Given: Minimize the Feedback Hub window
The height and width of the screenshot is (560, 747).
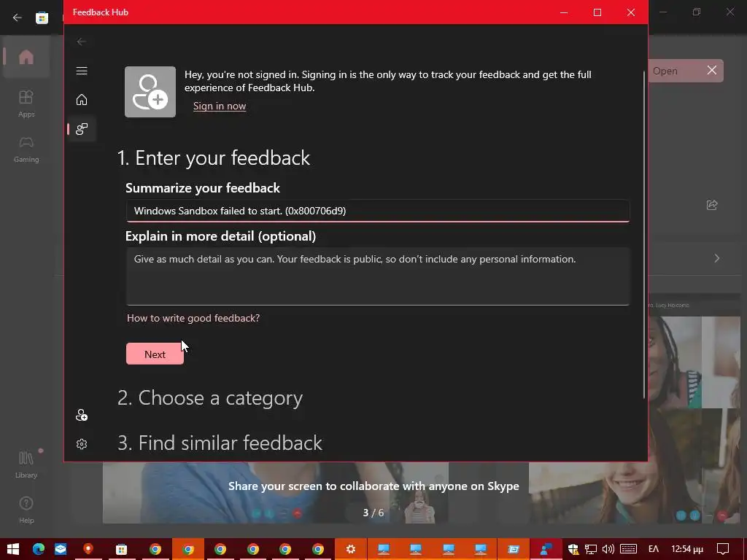Looking at the screenshot, I should [x=564, y=12].
